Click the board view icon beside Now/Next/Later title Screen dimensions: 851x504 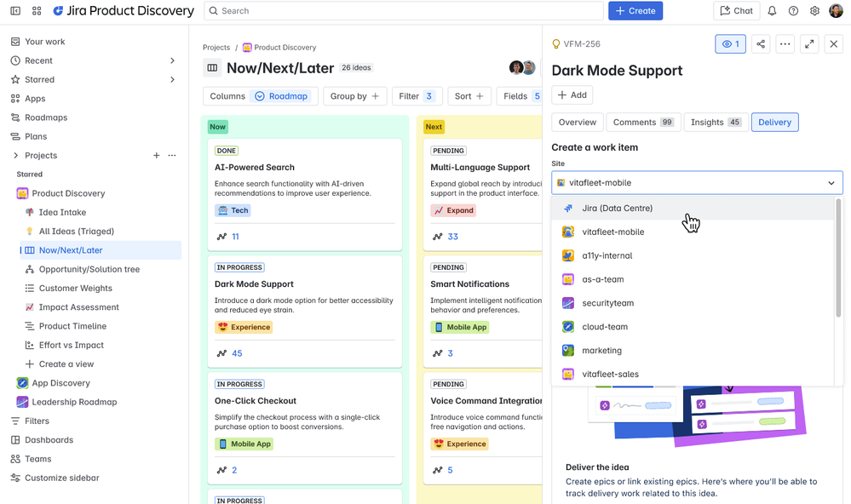(212, 68)
